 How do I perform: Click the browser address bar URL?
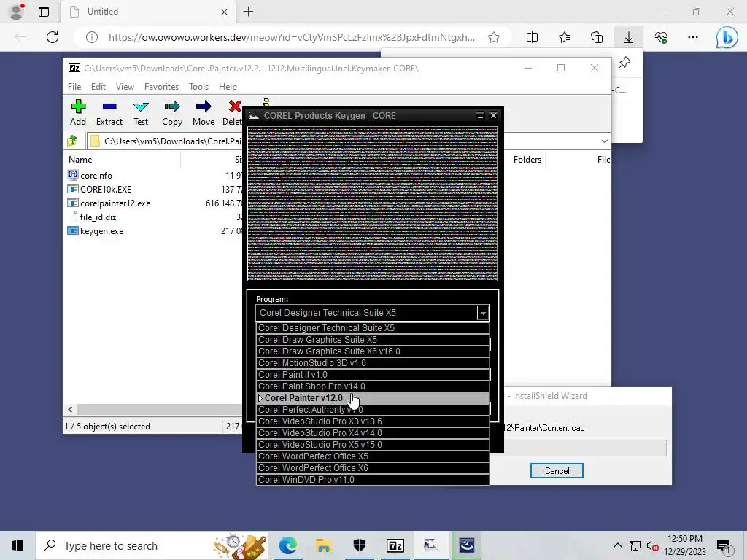click(x=292, y=37)
